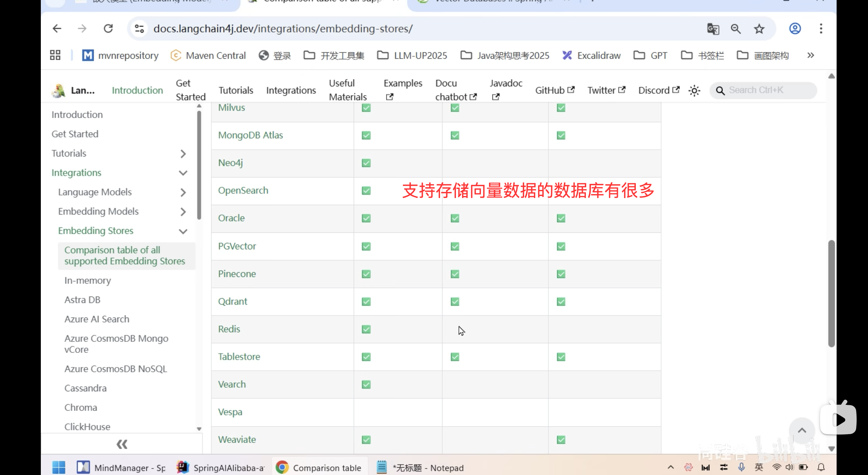Expand Tutorials section in sidebar

[183, 154]
